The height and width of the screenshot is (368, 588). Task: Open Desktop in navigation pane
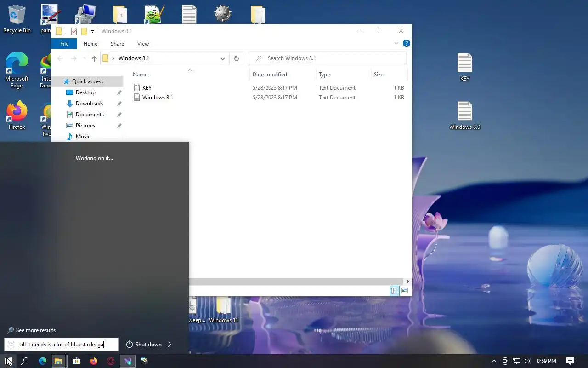pyautogui.click(x=85, y=92)
